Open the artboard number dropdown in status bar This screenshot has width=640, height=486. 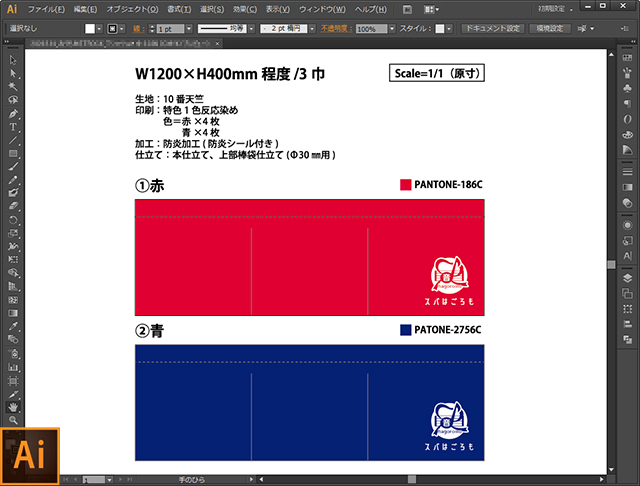[109, 480]
